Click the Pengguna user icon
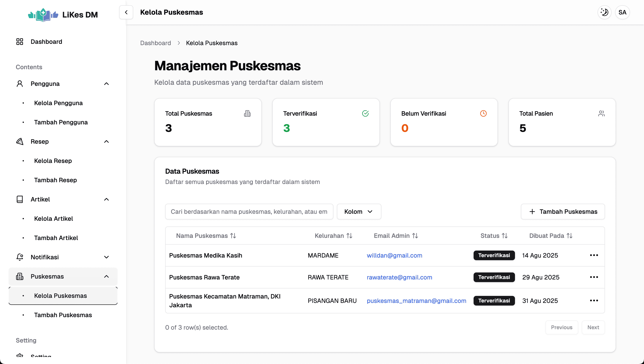This screenshot has width=644, height=364. [19, 83]
